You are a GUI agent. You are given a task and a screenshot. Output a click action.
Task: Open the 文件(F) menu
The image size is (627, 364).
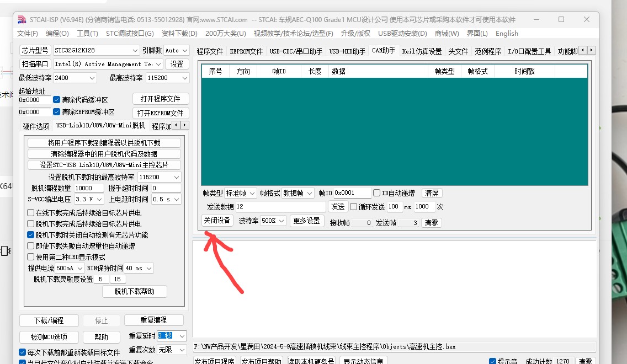[x=27, y=34]
